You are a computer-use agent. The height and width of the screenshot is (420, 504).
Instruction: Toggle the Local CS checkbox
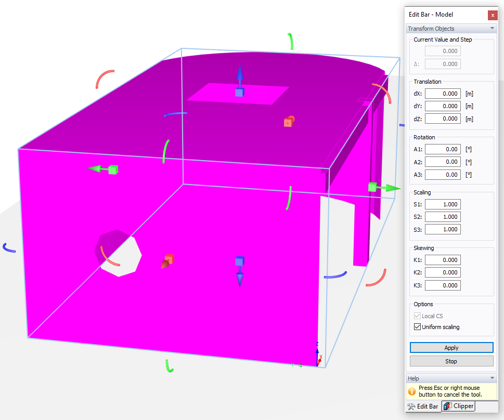click(417, 316)
